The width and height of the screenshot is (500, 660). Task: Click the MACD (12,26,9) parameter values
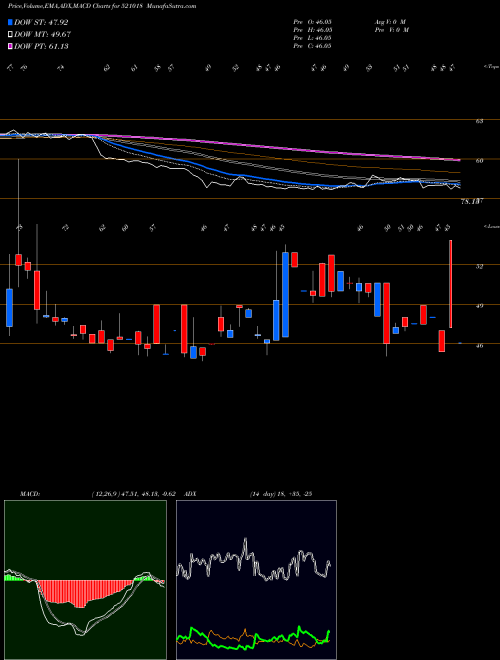pos(136,494)
